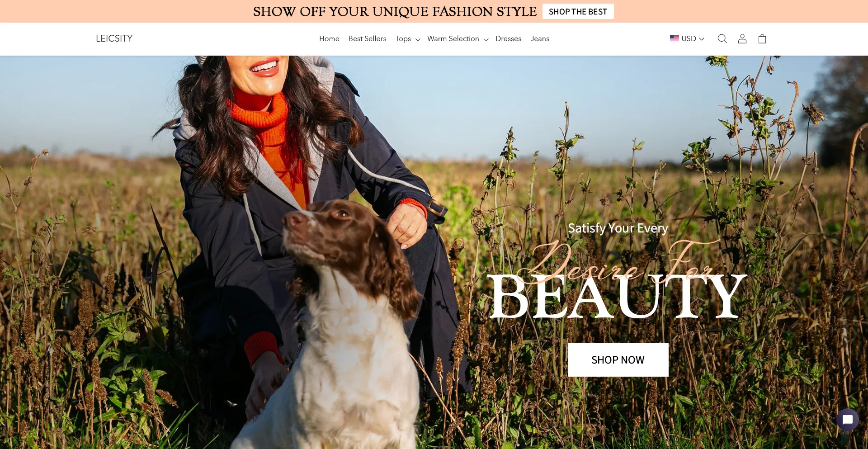Click the LEICSITY store logo

[x=114, y=38]
